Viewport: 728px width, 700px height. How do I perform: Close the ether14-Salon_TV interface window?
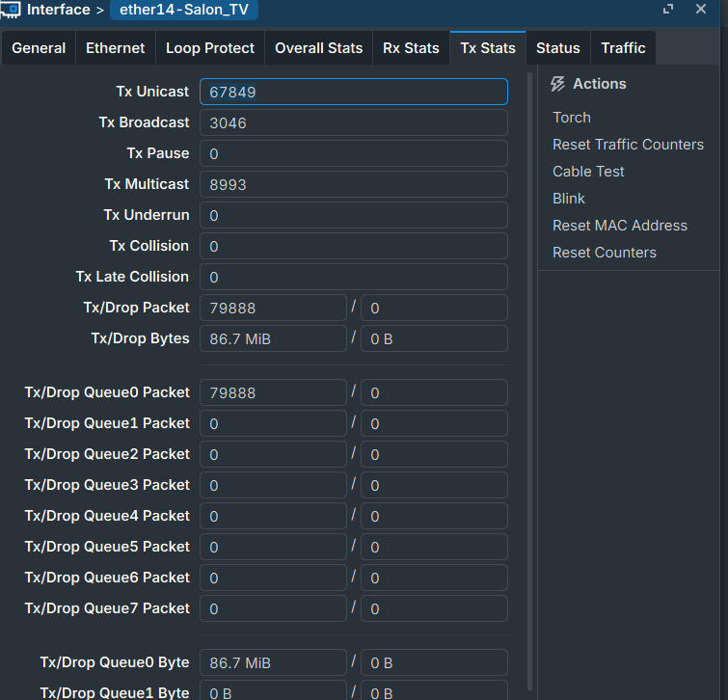[701, 9]
